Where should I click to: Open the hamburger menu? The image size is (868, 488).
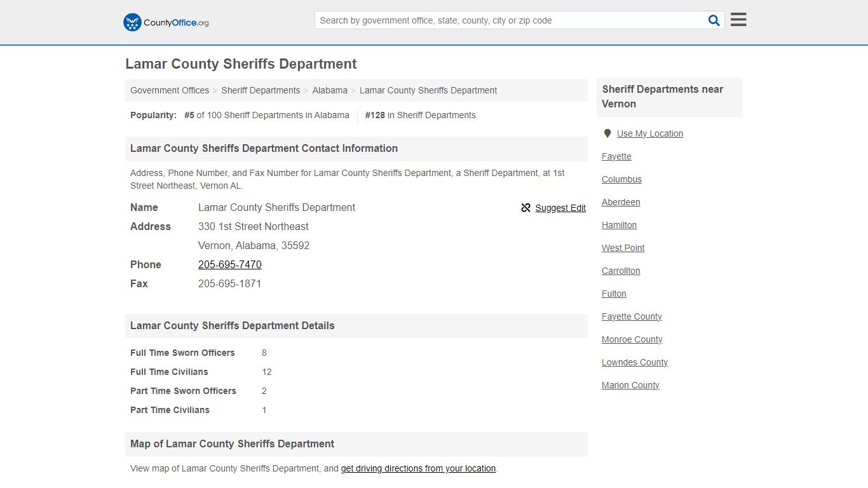pos(738,20)
